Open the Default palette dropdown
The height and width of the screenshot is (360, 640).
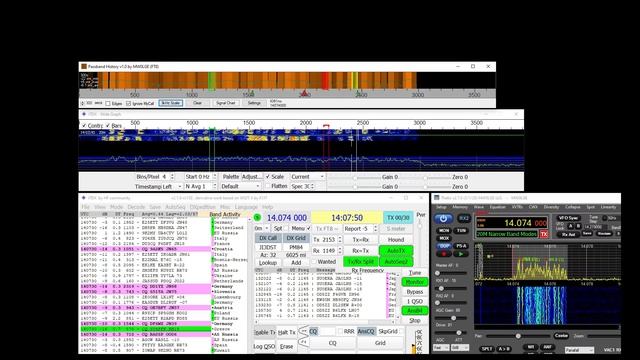point(240,186)
